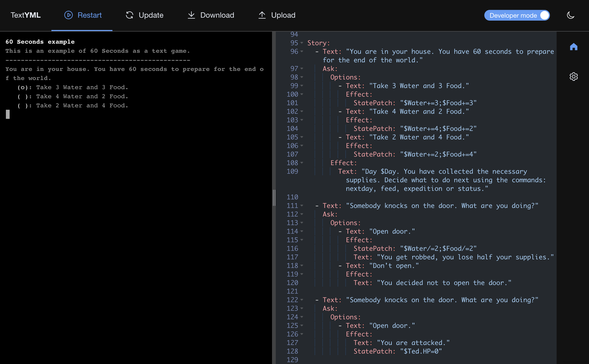Turn off the Developer mode toggle
Image resolution: width=589 pixels, height=364 pixels.
click(544, 15)
